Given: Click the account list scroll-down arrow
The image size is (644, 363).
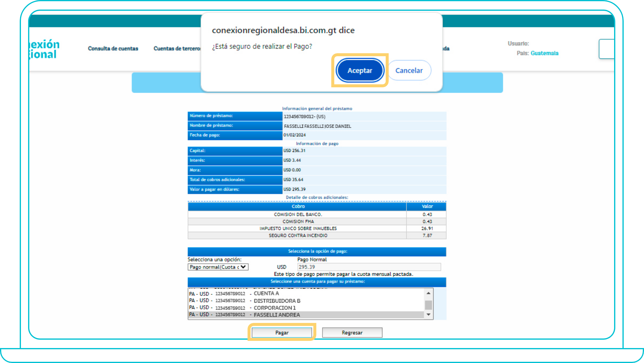Looking at the screenshot, I should [428, 315].
